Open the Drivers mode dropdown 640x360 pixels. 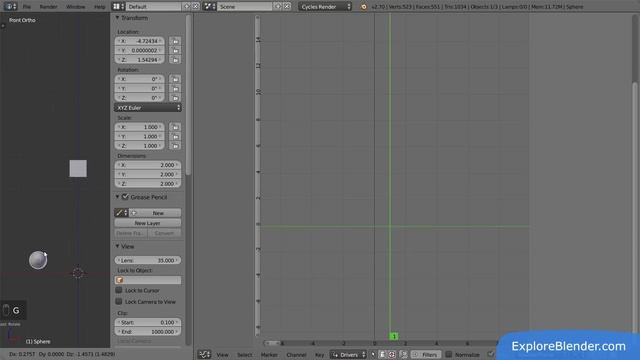pos(348,355)
